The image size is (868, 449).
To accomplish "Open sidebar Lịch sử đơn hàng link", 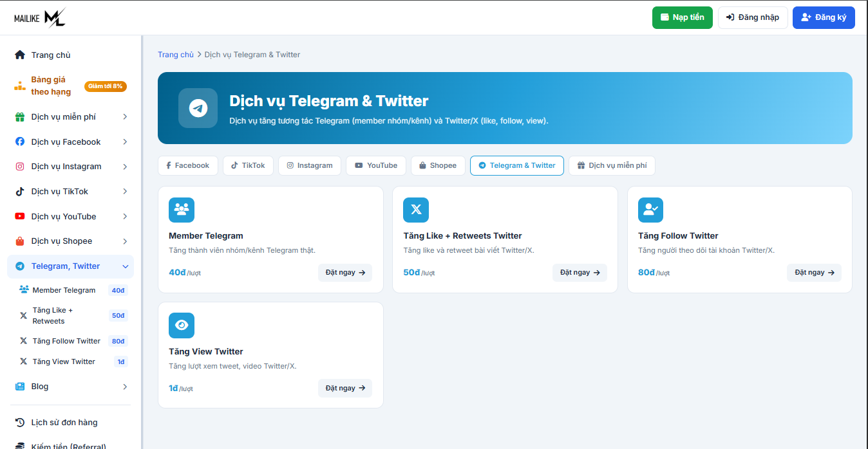I will click(64, 423).
